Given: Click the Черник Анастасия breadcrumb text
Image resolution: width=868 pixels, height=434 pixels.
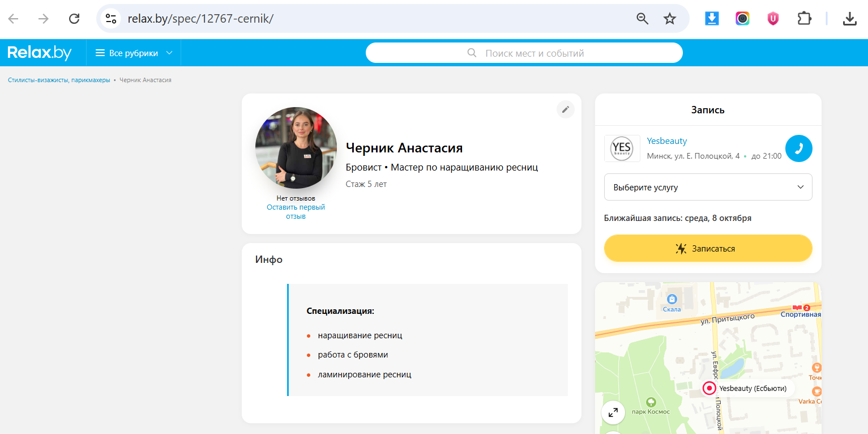Looking at the screenshot, I should point(146,80).
